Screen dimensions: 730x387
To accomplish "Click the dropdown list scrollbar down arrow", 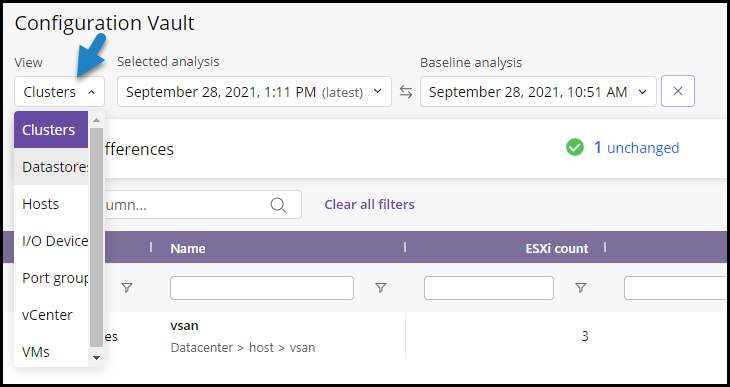I will [96, 358].
